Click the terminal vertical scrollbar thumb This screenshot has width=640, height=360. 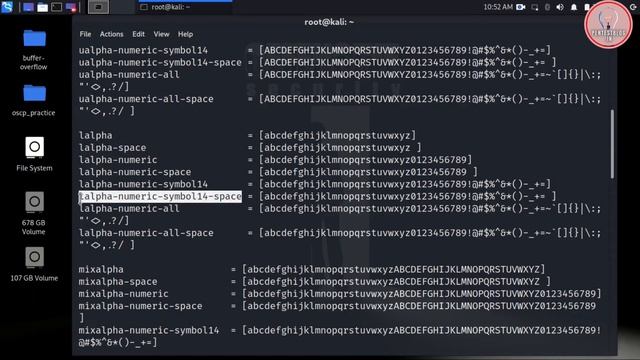pos(612,144)
